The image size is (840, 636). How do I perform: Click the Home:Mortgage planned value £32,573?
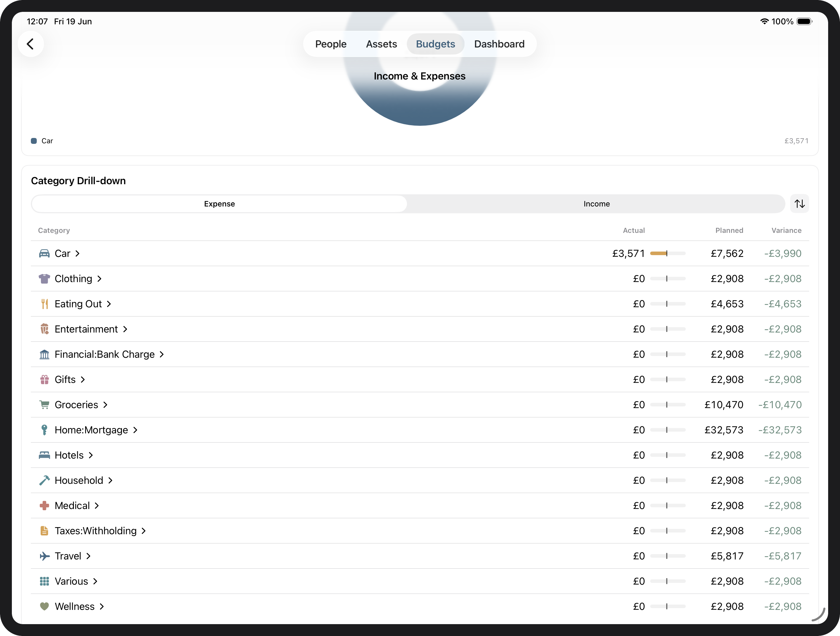(x=724, y=430)
